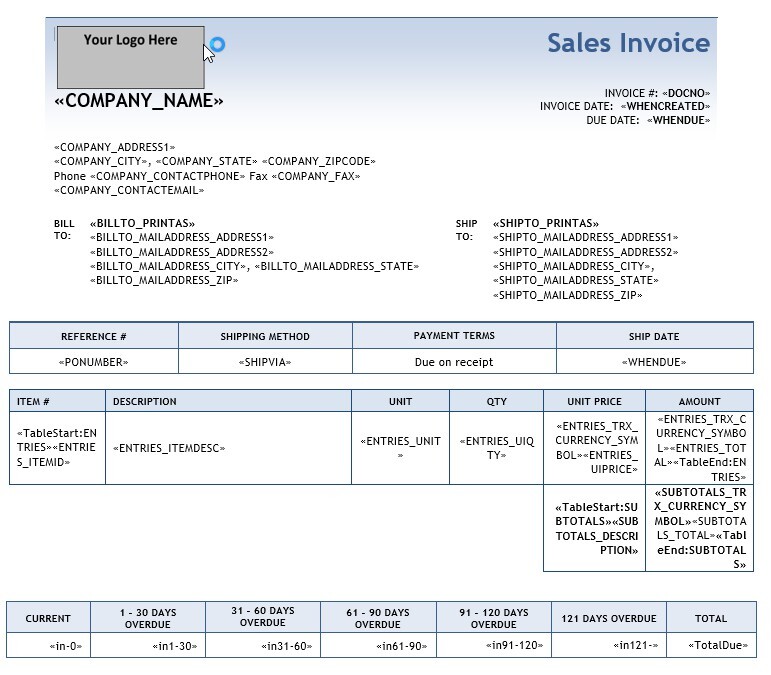Click the ENTRIES_UNIT cell
The image size is (771, 675).
coord(400,447)
